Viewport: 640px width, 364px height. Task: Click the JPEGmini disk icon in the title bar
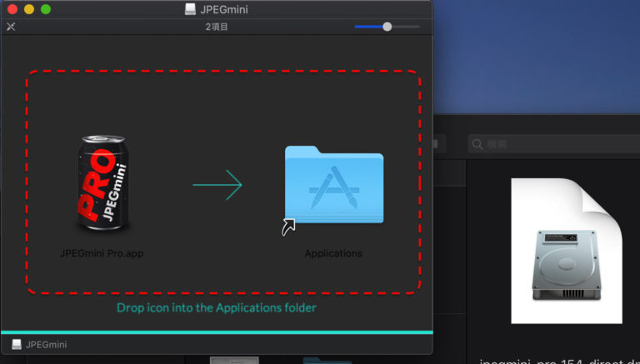tap(190, 9)
